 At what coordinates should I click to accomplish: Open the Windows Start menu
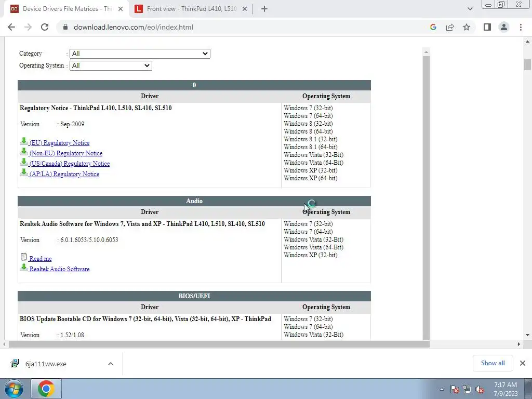coord(14,389)
